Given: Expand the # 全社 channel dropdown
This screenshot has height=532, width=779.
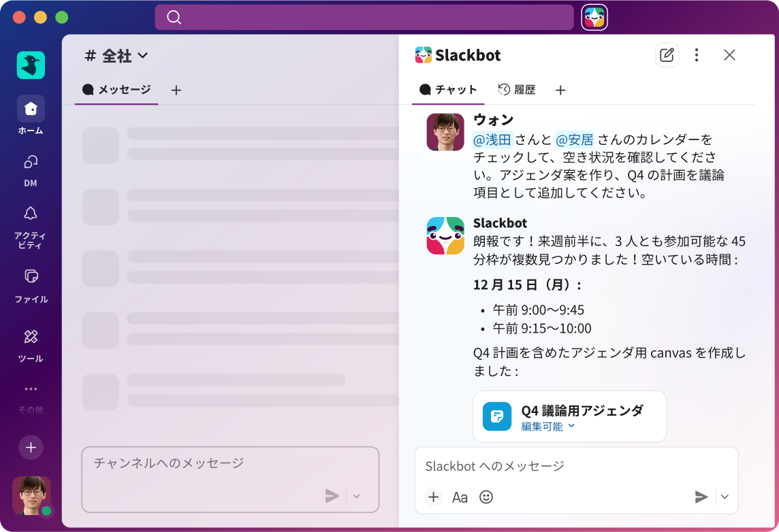Looking at the screenshot, I should (x=142, y=56).
